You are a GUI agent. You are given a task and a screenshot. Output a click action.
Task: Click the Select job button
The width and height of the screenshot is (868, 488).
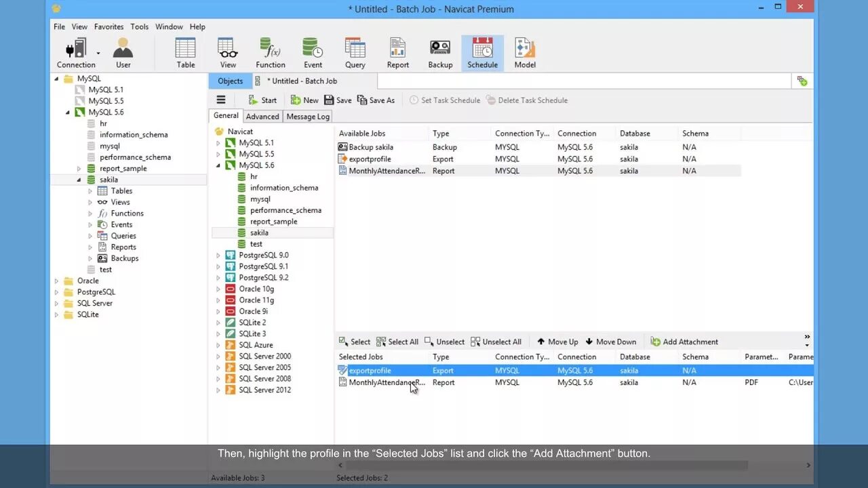[355, 342]
